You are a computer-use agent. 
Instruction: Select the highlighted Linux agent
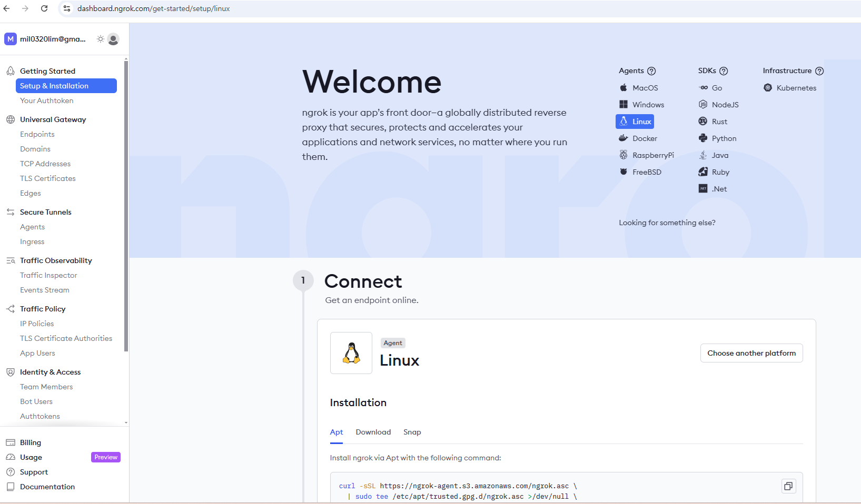(x=635, y=122)
